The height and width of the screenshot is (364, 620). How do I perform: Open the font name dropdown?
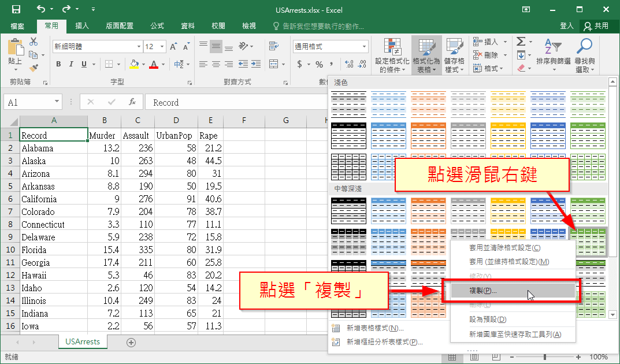tap(139, 46)
